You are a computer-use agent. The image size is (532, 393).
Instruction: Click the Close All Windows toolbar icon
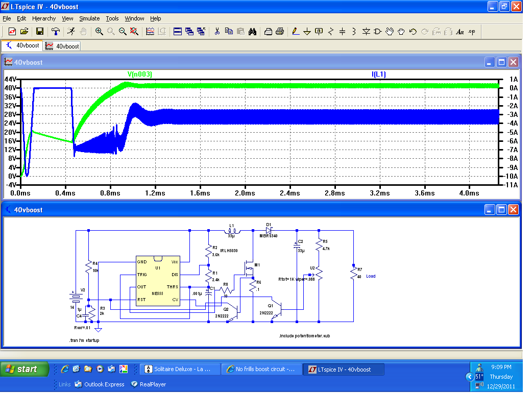(201, 32)
